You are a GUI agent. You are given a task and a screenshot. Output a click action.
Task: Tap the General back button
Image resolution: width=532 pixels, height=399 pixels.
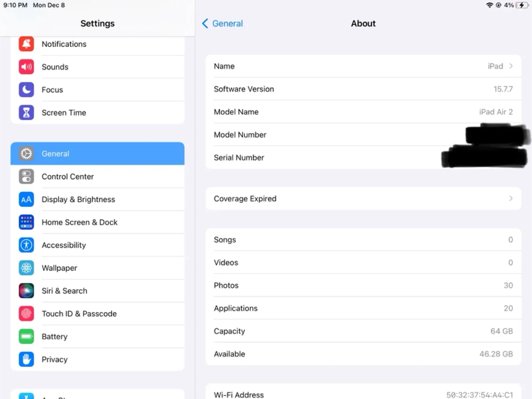pos(222,23)
